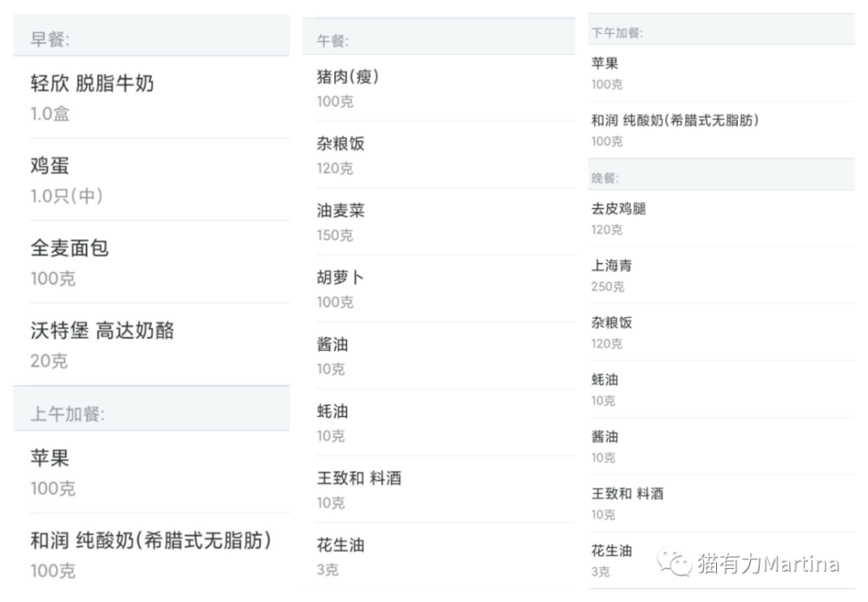
Task: Choose 杂粮饭 in the 晚餐 list
Action: pyautogui.click(x=721, y=333)
